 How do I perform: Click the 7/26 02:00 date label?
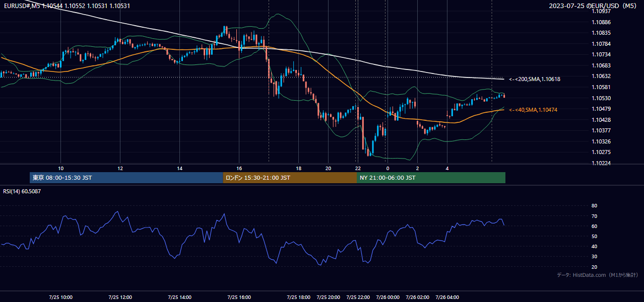pos(417,297)
